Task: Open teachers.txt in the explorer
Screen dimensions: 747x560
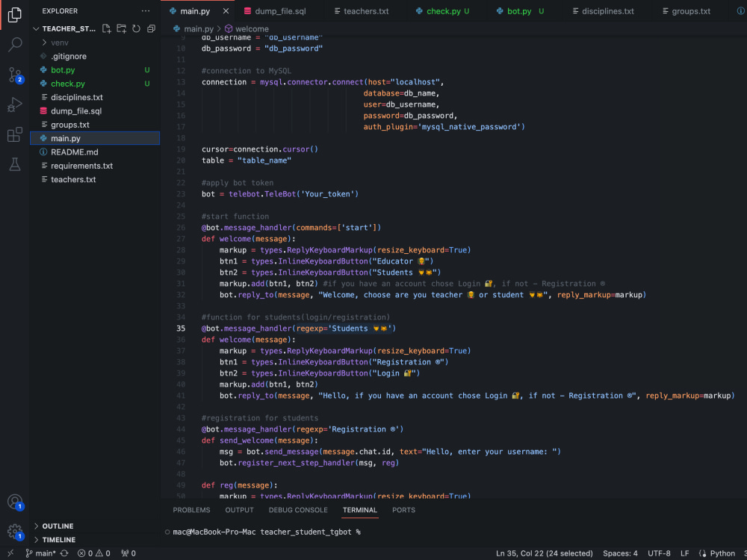Action: (95, 179)
